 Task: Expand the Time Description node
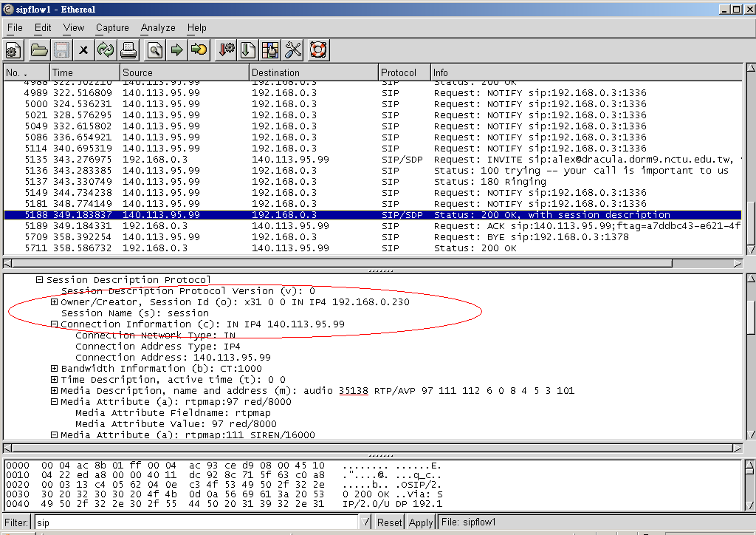click(x=55, y=380)
